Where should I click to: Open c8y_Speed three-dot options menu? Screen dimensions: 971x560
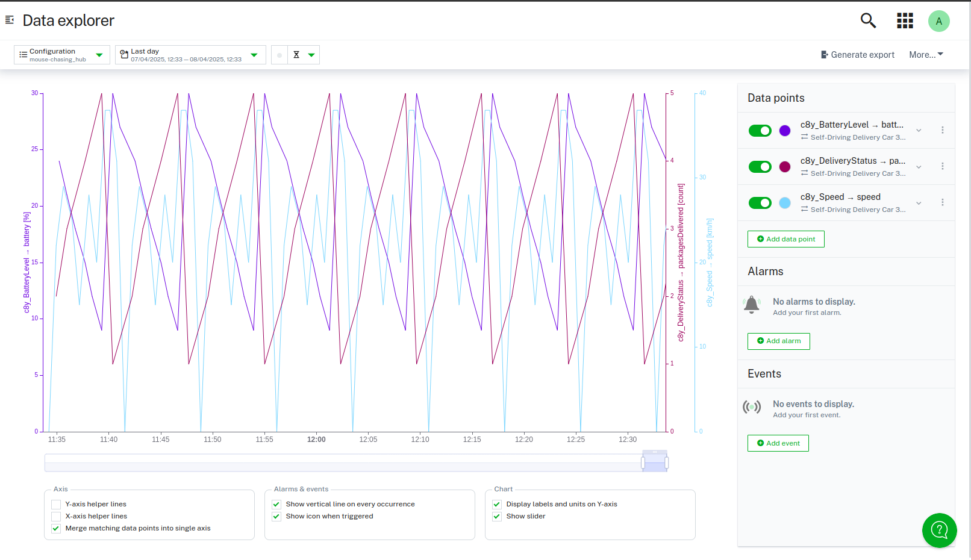(x=942, y=202)
